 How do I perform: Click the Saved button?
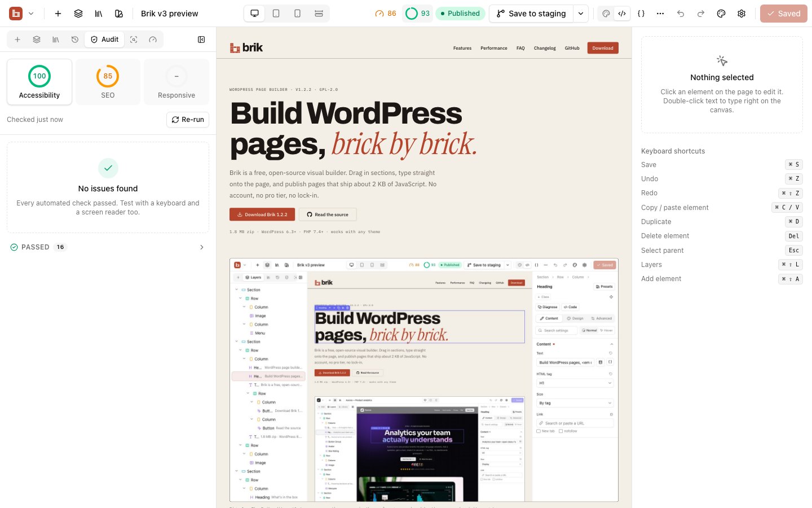coord(784,14)
